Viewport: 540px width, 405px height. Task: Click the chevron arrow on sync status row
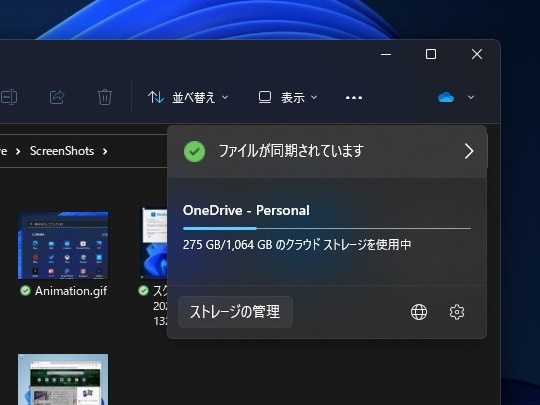tap(469, 151)
